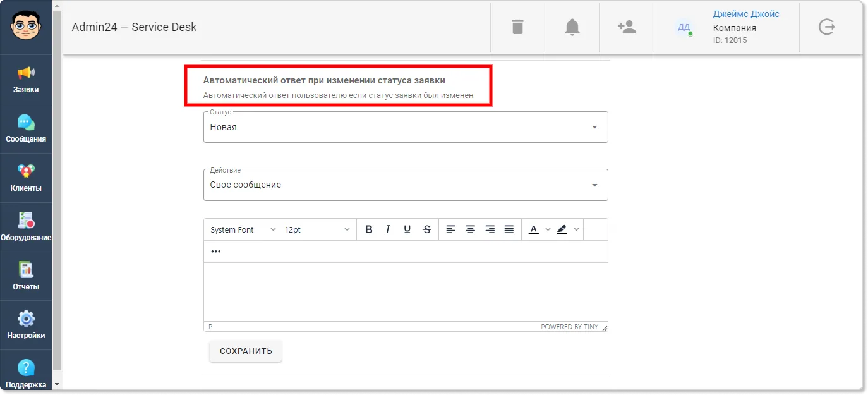Screen dimensions: 868x395
Task: Open notifications with the bell icon
Action: pos(572,27)
